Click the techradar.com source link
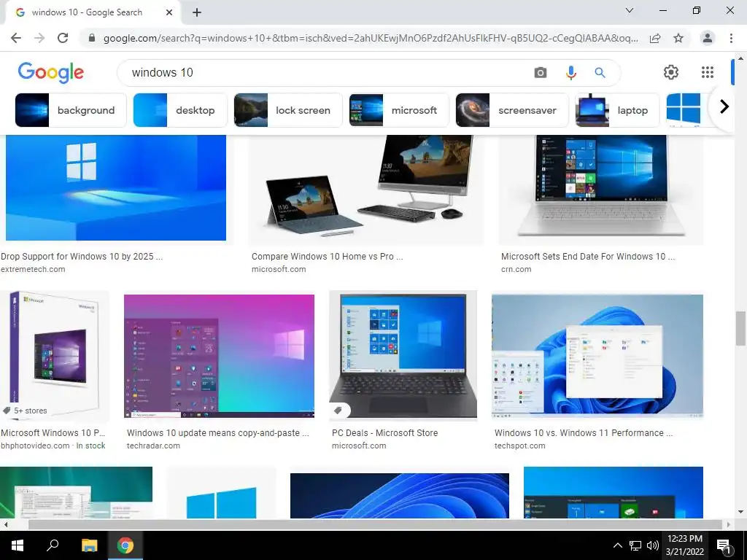Viewport: 747px width, 560px height. [153, 446]
